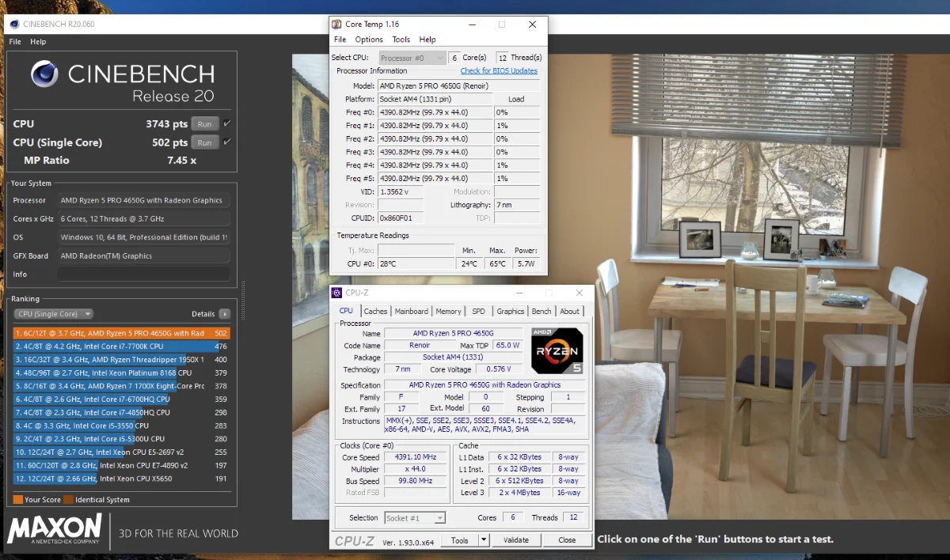Switch to CPU-Z Memory tab

click(448, 311)
